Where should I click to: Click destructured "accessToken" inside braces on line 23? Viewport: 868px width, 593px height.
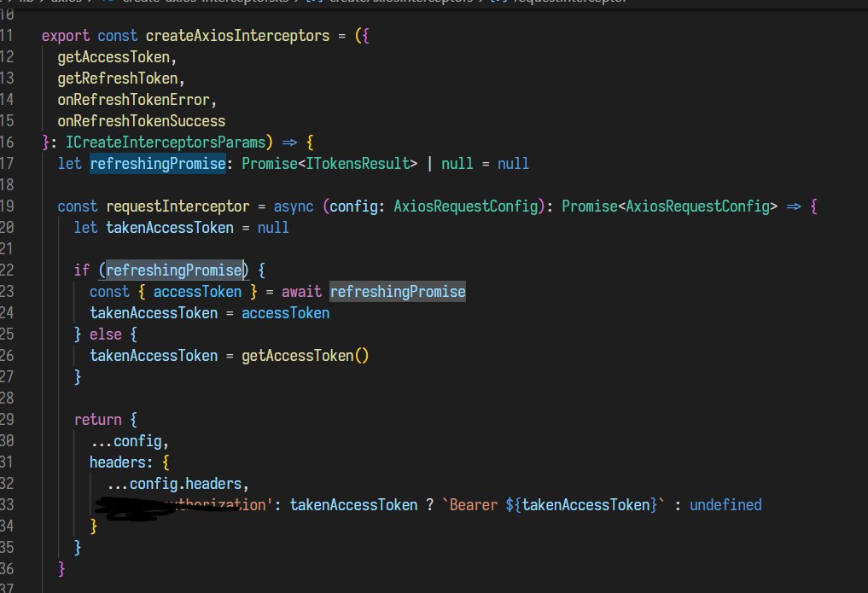pos(197,292)
